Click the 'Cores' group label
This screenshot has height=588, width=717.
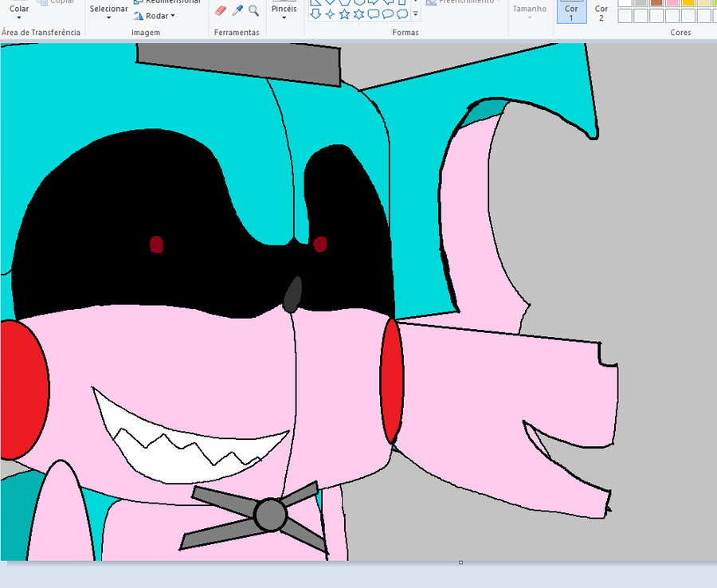[x=680, y=33]
